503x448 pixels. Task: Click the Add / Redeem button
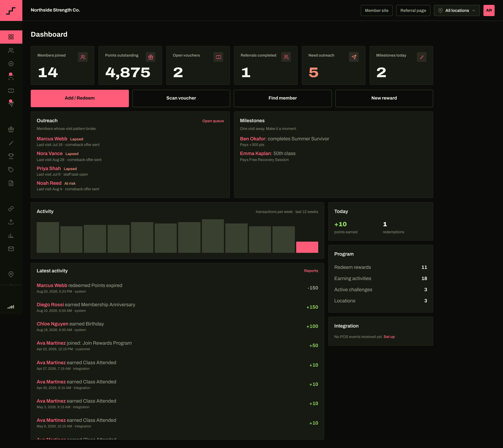pos(80,98)
